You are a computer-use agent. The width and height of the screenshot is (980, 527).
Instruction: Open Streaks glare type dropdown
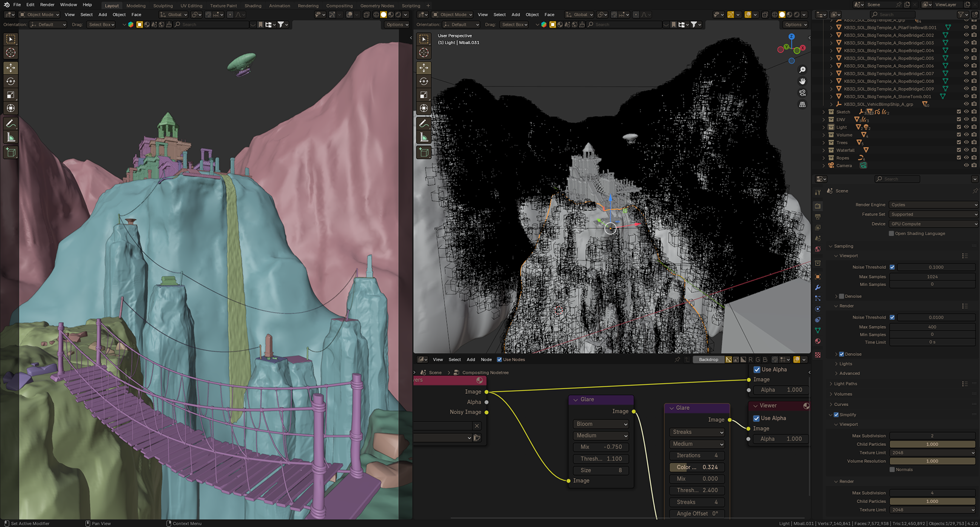pyautogui.click(x=697, y=432)
